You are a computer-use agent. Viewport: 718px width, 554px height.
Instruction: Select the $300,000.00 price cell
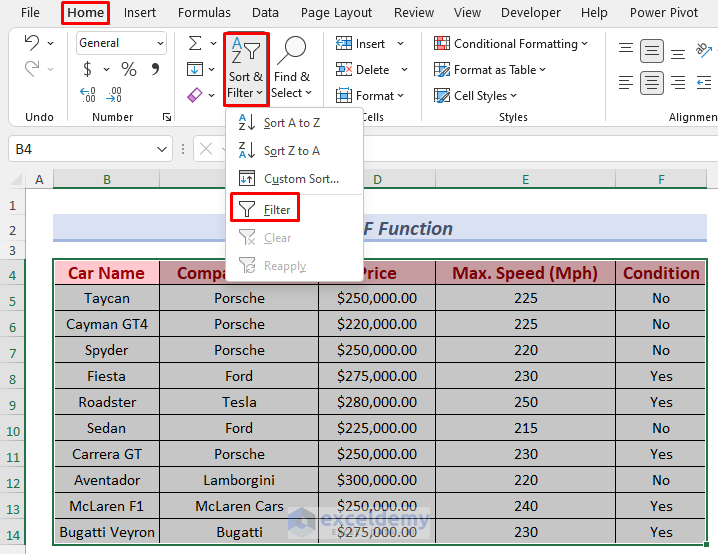377,480
